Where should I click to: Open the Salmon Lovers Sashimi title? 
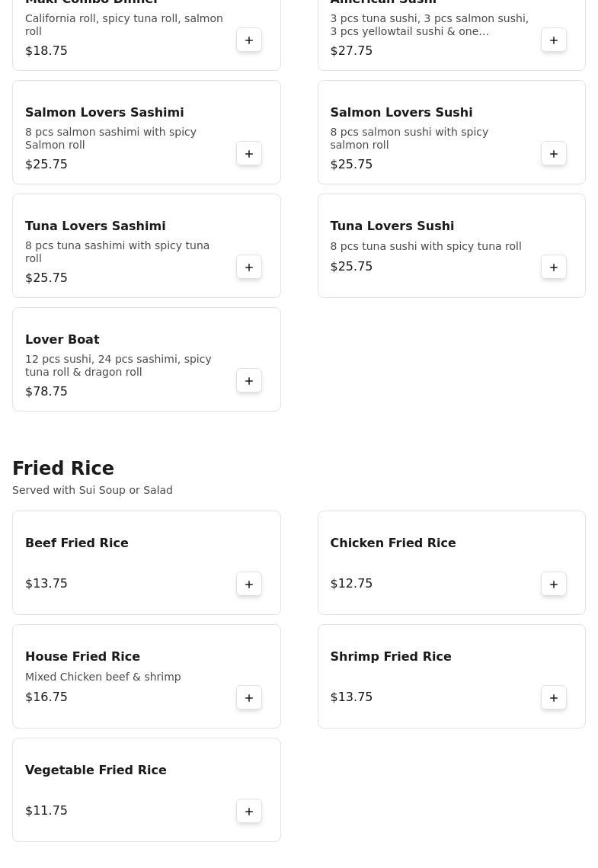pyautogui.click(x=104, y=113)
